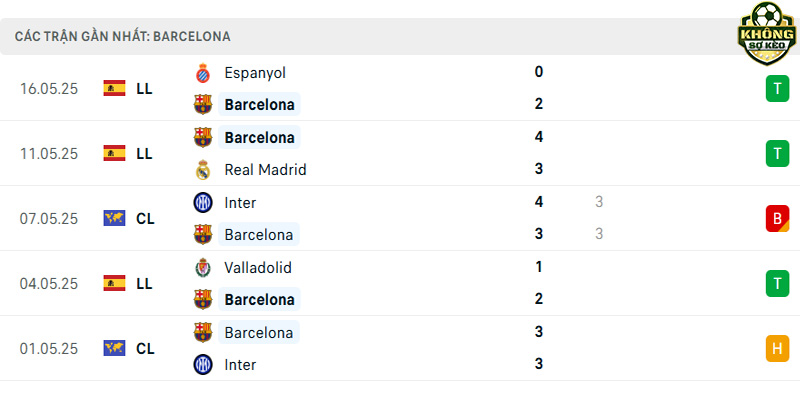Open the Espanyol team link
This screenshot has height=400, width=800.
coord(255,73)
